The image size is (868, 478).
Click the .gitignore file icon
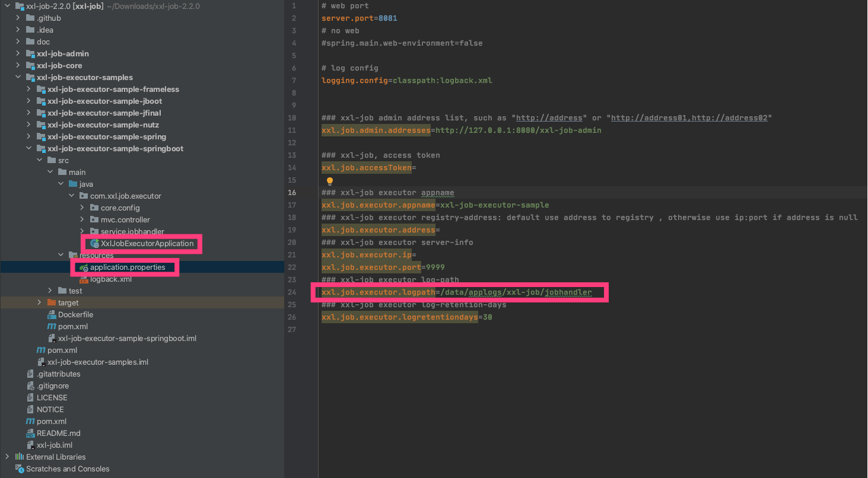coord(31,386)
